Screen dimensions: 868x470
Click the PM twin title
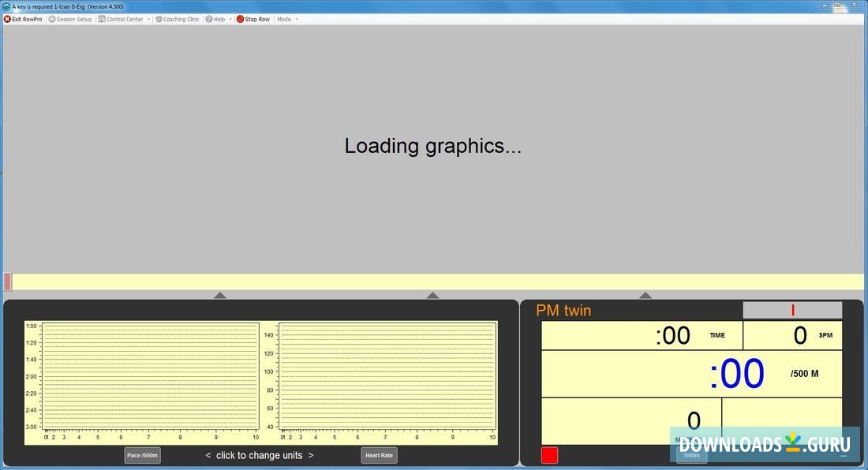point(563,310)
